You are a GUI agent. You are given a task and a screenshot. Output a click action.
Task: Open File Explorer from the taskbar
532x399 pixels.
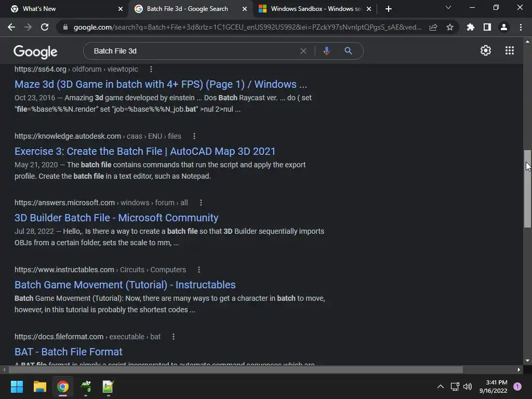[x=39, y=387]
